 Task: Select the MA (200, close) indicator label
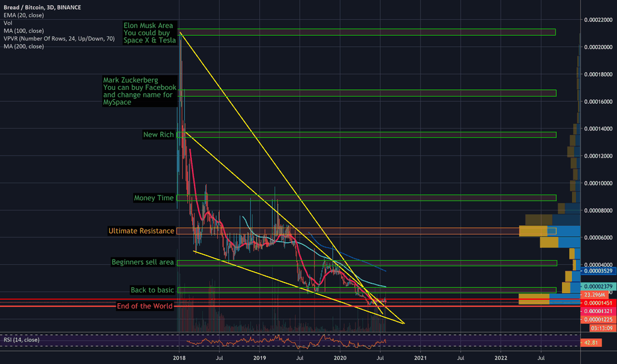[x=24, y=46]
